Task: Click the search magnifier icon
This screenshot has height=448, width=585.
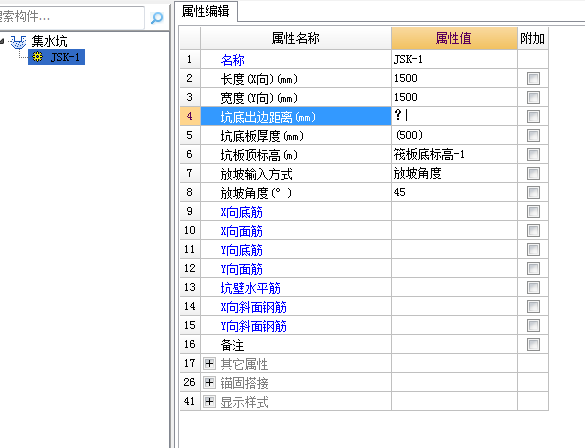Action: [x=157, y=18]
